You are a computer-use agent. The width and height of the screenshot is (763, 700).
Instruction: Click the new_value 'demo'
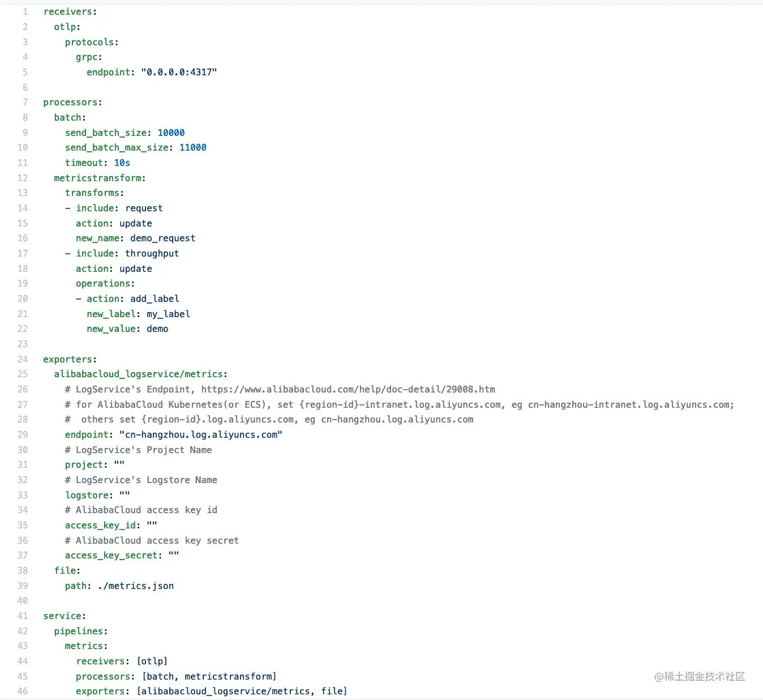[x=157, y=329]
